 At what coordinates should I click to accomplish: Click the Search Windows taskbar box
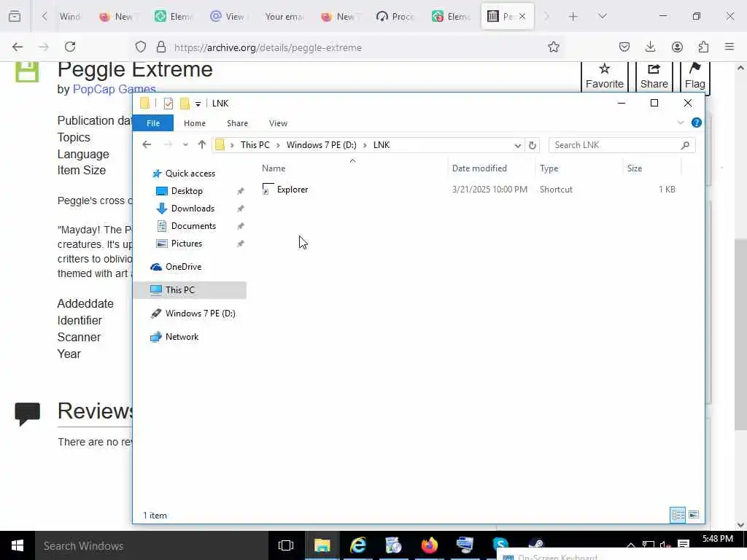point(152,545)
